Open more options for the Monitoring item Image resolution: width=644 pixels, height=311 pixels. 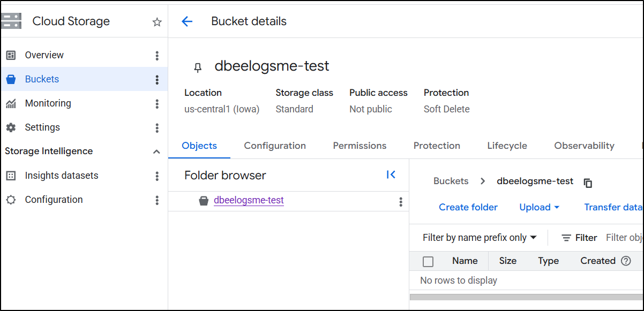pos(157,104)
